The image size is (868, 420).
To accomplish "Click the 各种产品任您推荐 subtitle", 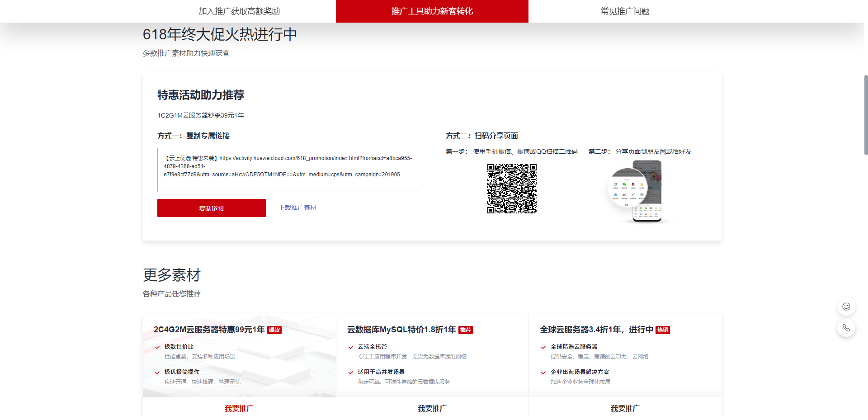I will pos(172,294).
